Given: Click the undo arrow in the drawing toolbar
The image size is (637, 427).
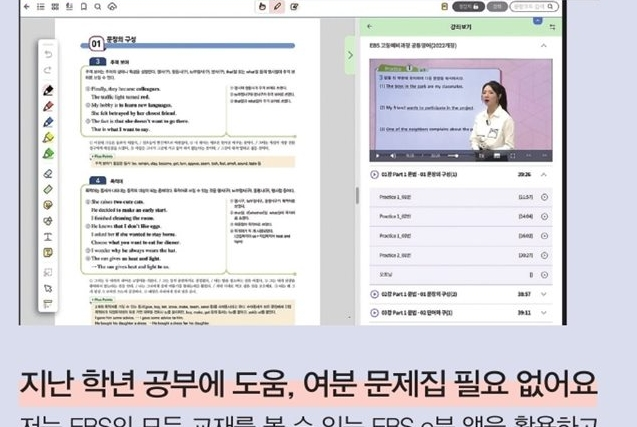Looking at the screenshot, I should tap(47, 55).
